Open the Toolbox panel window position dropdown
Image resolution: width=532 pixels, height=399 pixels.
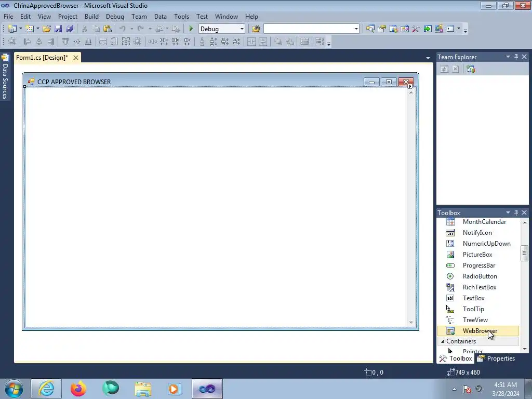(x=508, y=212)
